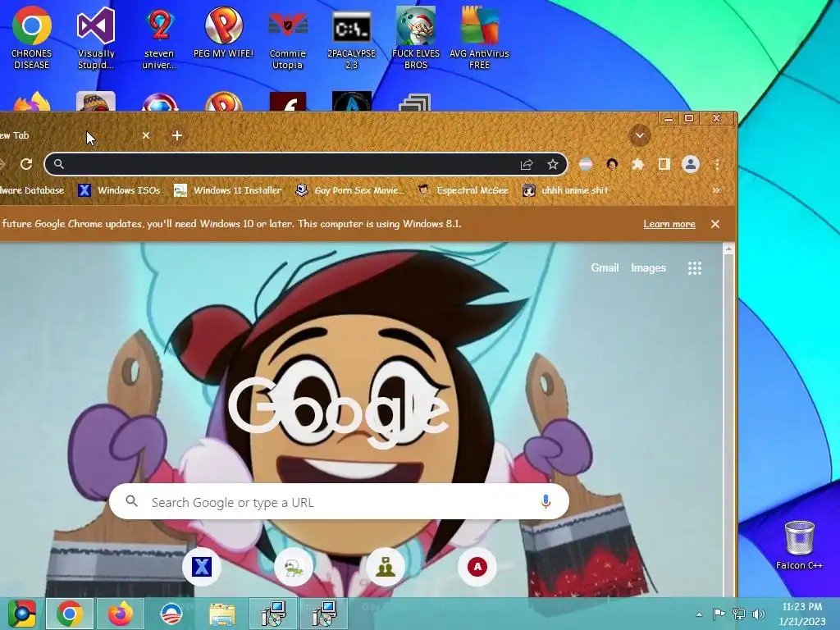Click the Search Google or type a URL box
This screenshot has width=840, height=630.
339,502
